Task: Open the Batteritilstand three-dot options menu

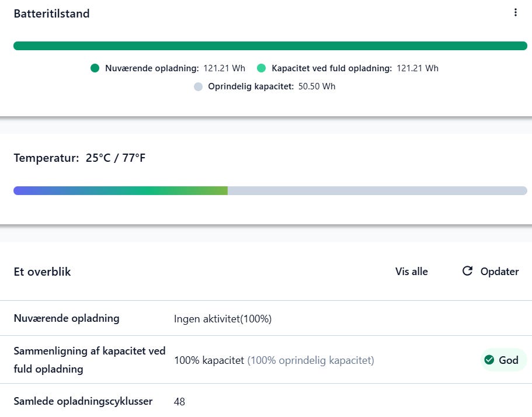Action: [515, 13]
